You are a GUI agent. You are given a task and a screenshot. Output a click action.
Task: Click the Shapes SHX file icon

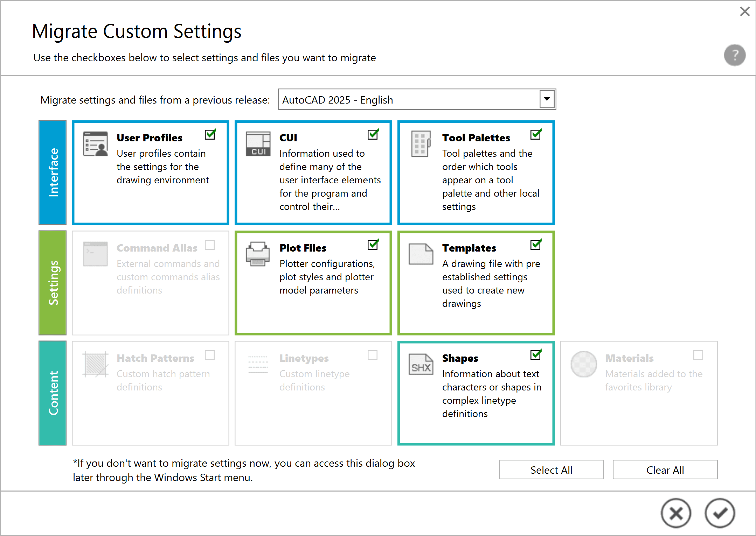tap(421, 364)
